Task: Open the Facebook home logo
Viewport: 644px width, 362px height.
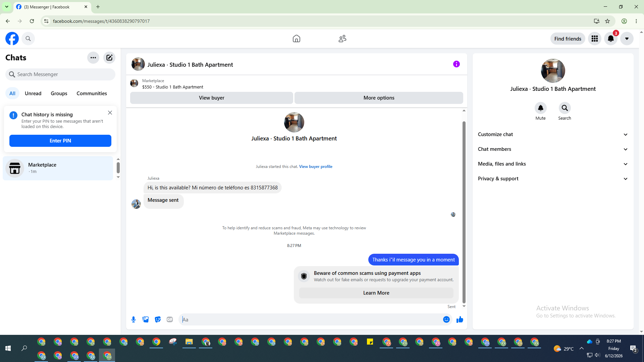Action: (12, 39)
